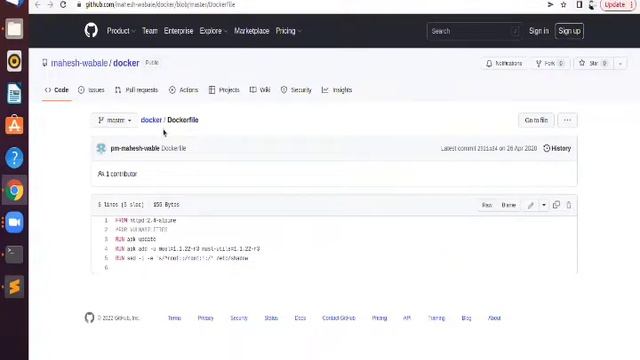The image size is (640, 360).
Task: Expand the master branch selector
Action: click(x=114, y=120)
